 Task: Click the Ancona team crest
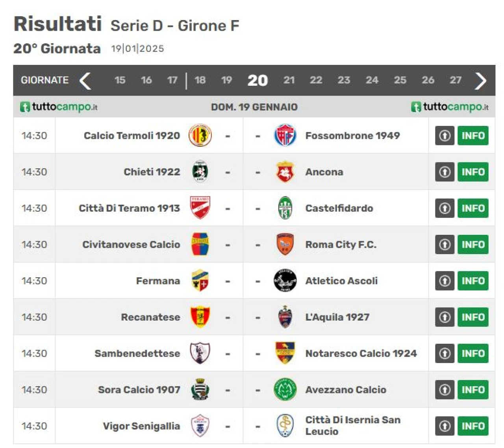[x=285, y=172]
